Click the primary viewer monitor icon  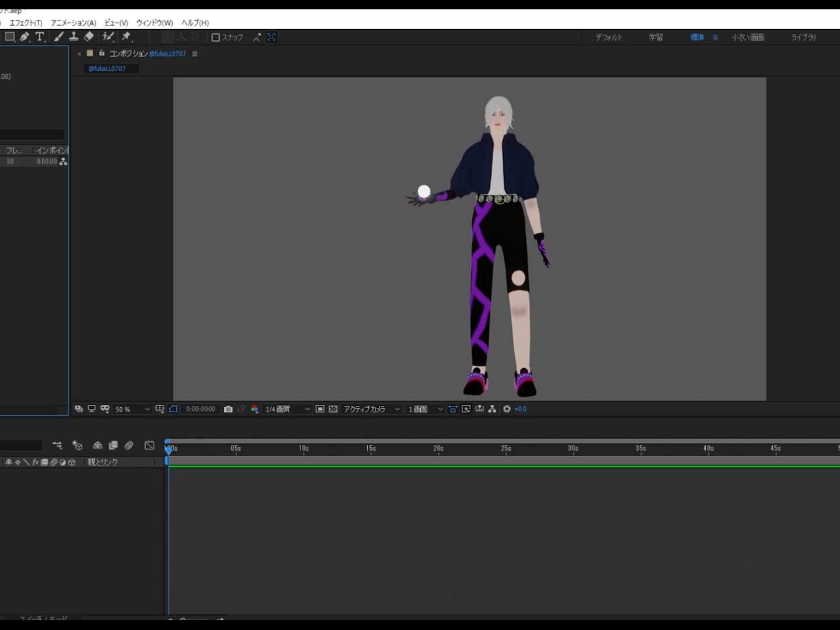pyautogui.click(x=92, y=409)
